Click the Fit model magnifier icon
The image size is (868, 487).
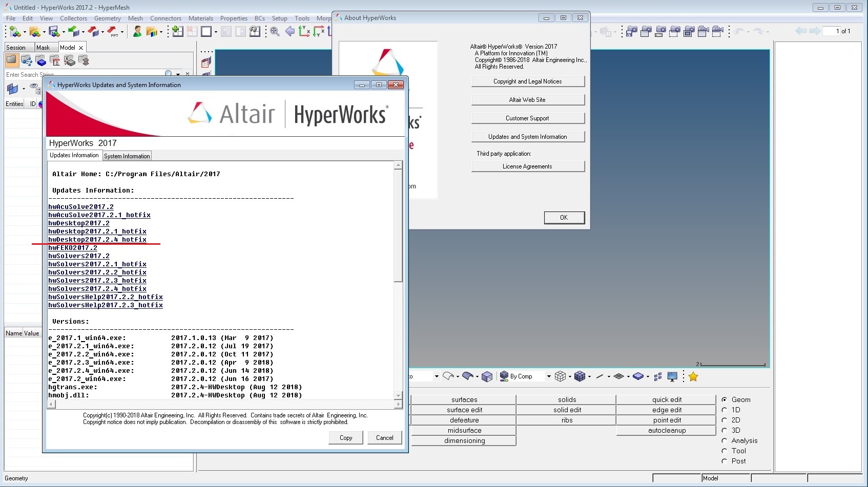tap(275, 32)
